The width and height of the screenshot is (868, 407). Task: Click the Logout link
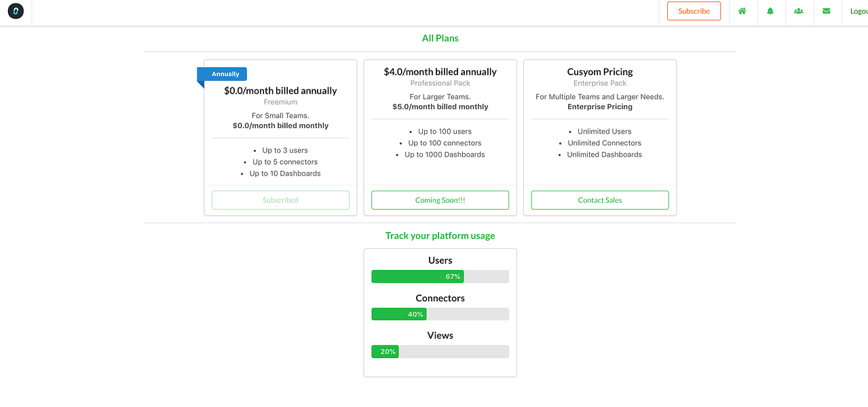(x=858, y=12)
